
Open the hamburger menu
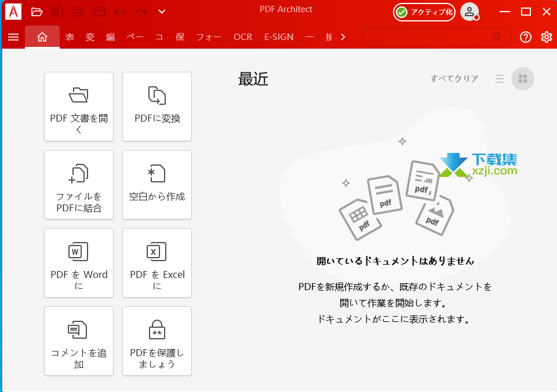(x=13, y=37)
